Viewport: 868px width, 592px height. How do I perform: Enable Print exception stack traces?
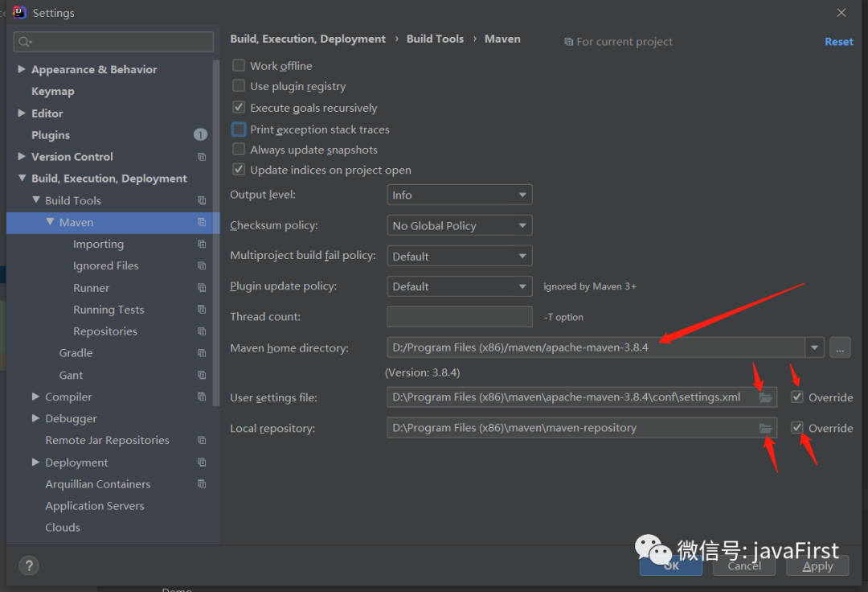tap(239, 129)
